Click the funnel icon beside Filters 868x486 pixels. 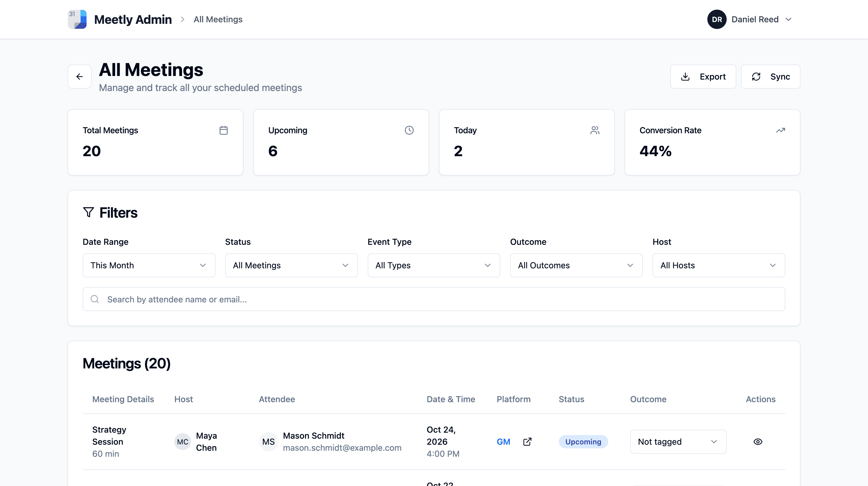(88, 212)
